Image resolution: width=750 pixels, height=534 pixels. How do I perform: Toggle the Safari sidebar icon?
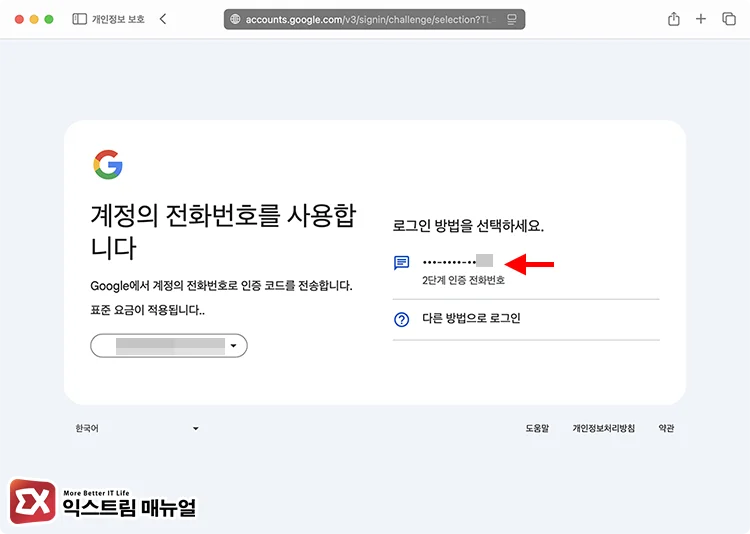[79, 19]
